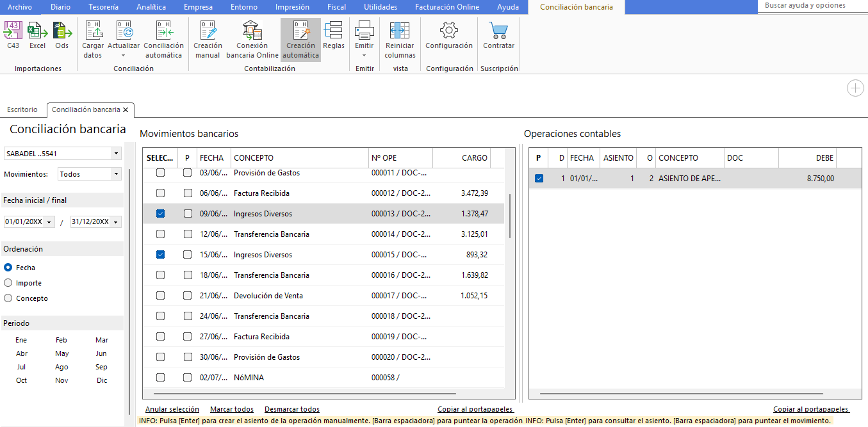This screenshot has width=868, height=427.
Task: Import movements from Excel
Action: point(38,35)
